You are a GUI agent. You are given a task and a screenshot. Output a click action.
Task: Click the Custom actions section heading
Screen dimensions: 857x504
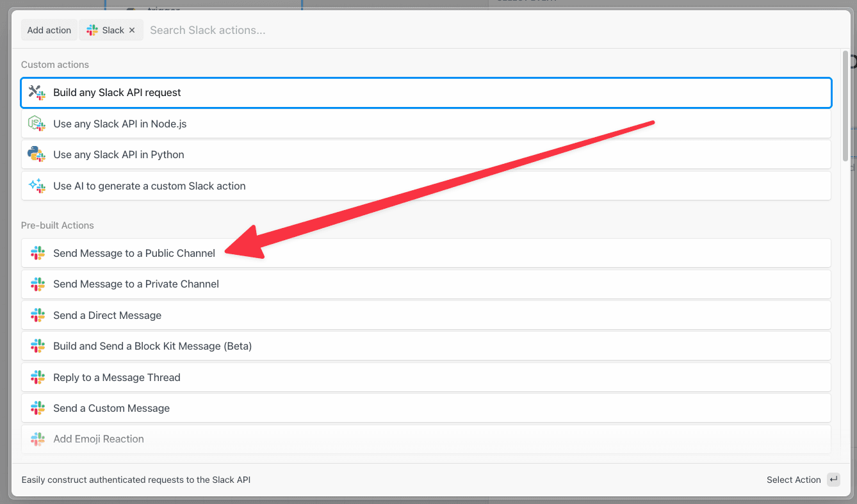tap(55, 65)
